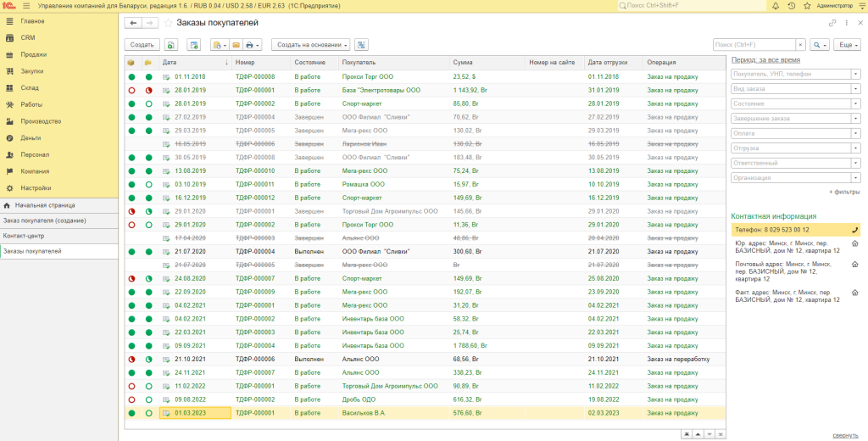
Task: Expand the Организация filter dropdown
Action: click(x=855, y=178)
